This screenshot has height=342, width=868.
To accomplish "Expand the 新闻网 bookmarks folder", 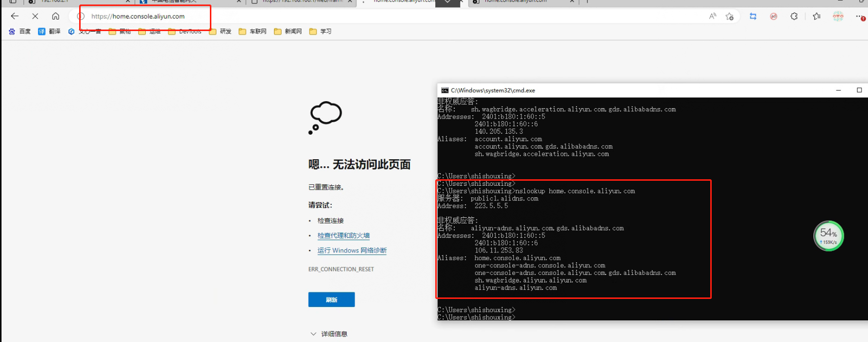I will coord(288,31).
